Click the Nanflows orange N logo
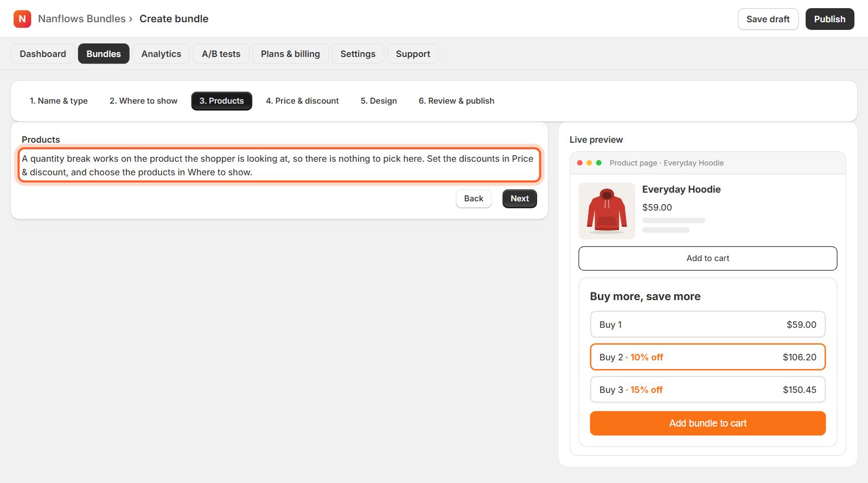Image resolution: width=868 pixels, height=483 pixels. pos(22,19)
